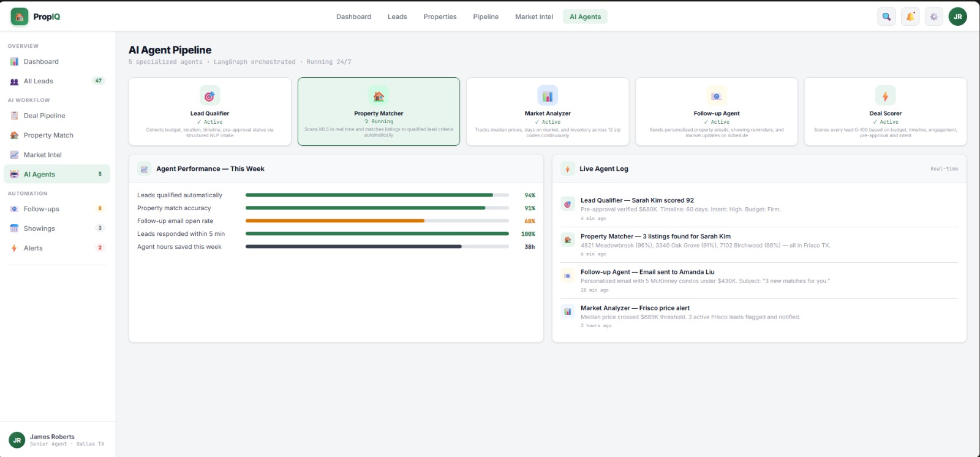Viewport: 980px width, 457px height.
Task: Click the Follow-up email open rate bar
Action: pyautogui.click(x=377, y=221)
